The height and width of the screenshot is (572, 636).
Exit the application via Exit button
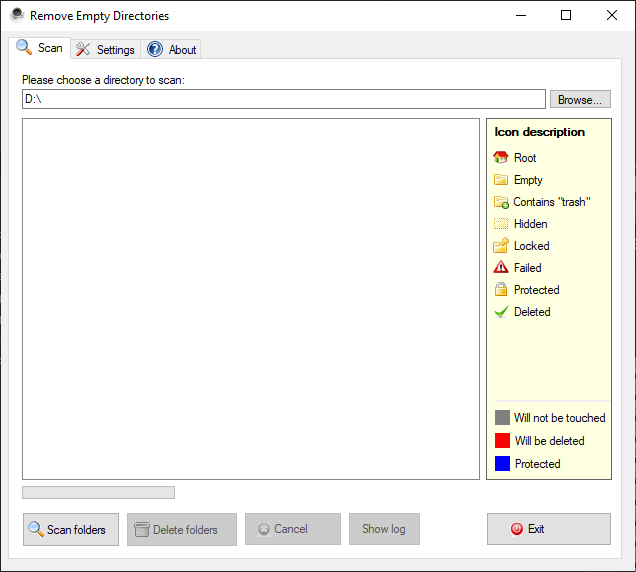coord(548,529)
